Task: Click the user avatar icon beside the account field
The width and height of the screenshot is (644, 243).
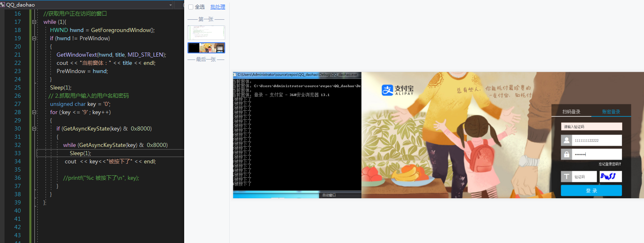Action: [x=566, y=140]
